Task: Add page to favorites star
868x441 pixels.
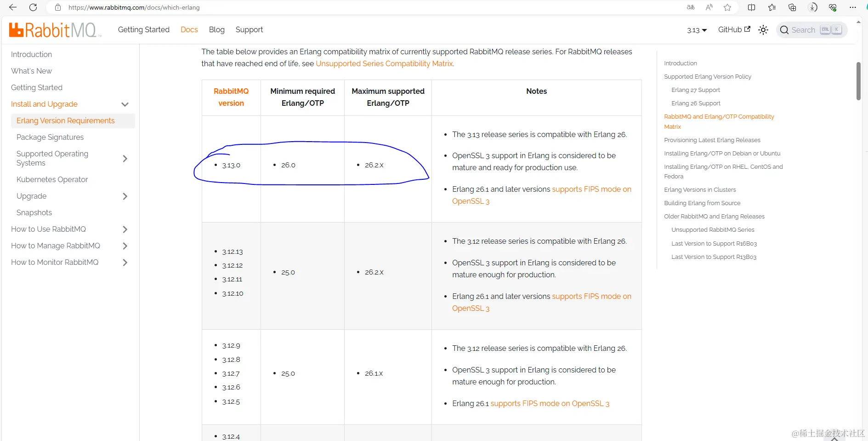Action: point(727,7)
